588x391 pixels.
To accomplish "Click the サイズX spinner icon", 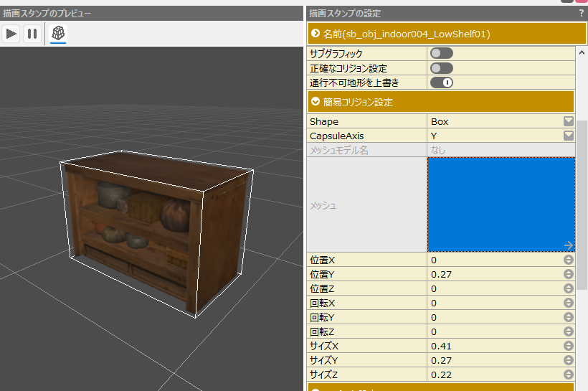I will click(x=569, y=346).
